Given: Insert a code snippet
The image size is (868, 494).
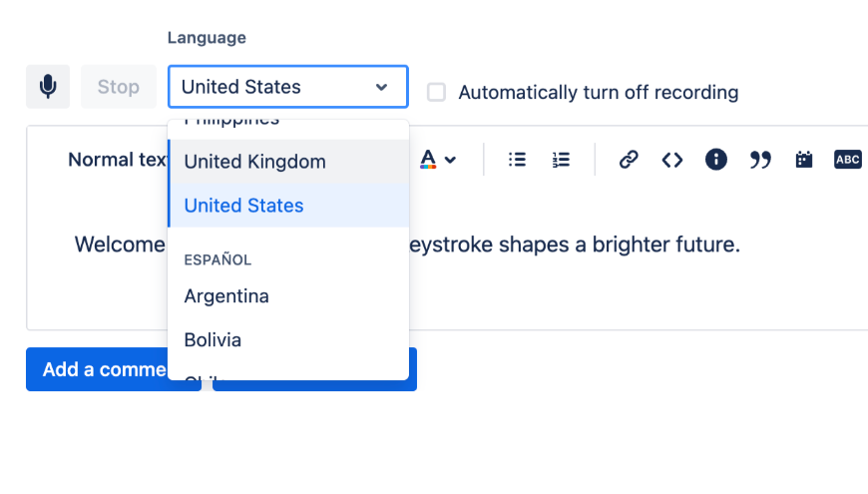Looking at the screenshot, I should coord(672,160).
